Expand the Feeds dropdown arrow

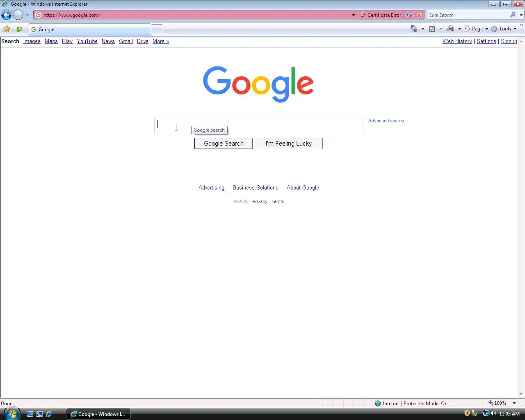pyautogui.click(x=441, y=29)
